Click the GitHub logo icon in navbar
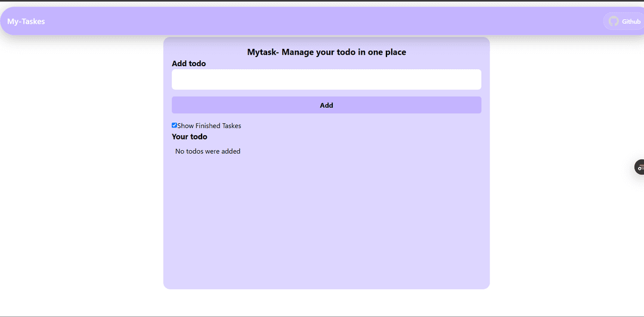 tap(614, 21)
